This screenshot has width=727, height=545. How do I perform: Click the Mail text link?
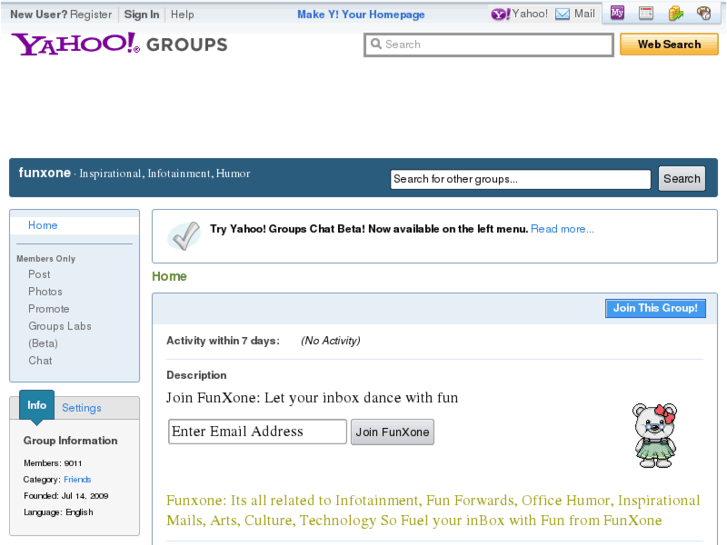pyautogui.click(x=584, y=14)
